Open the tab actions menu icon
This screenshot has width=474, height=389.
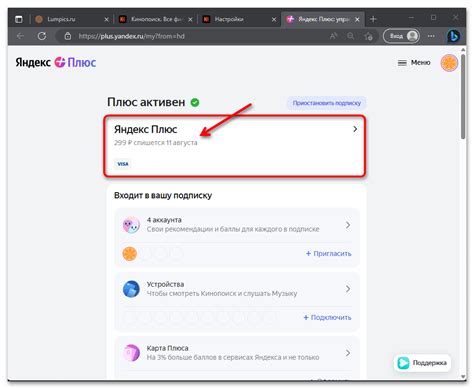(19, 19)
